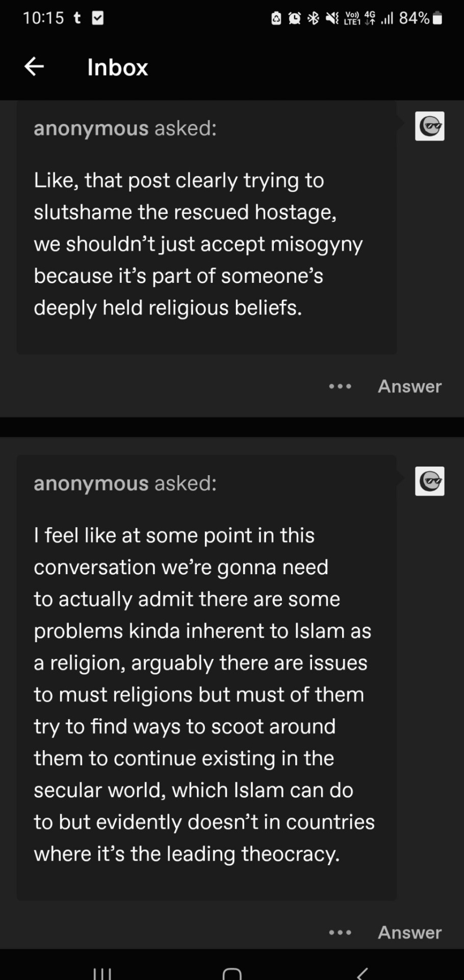Open more options for the slutshame ask

340,386
